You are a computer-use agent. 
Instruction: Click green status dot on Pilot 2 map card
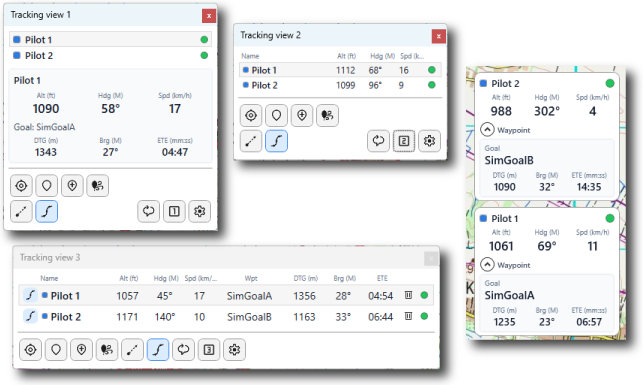click(x=610, y=84)
